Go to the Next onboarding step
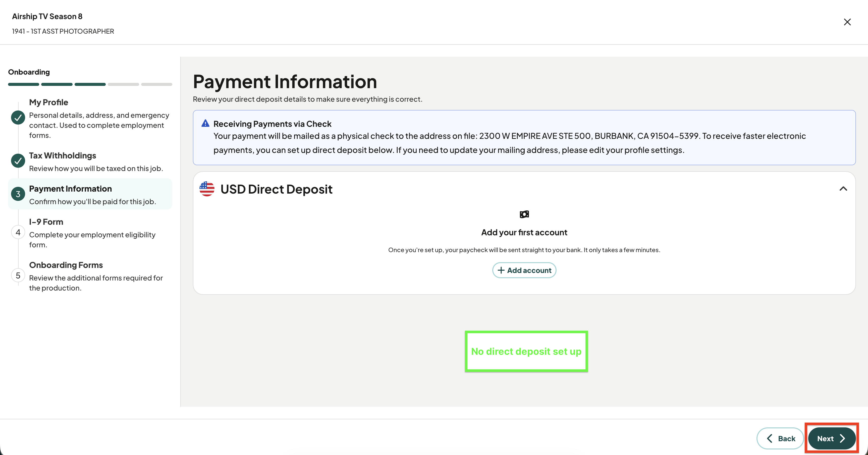 coord(832,438)
